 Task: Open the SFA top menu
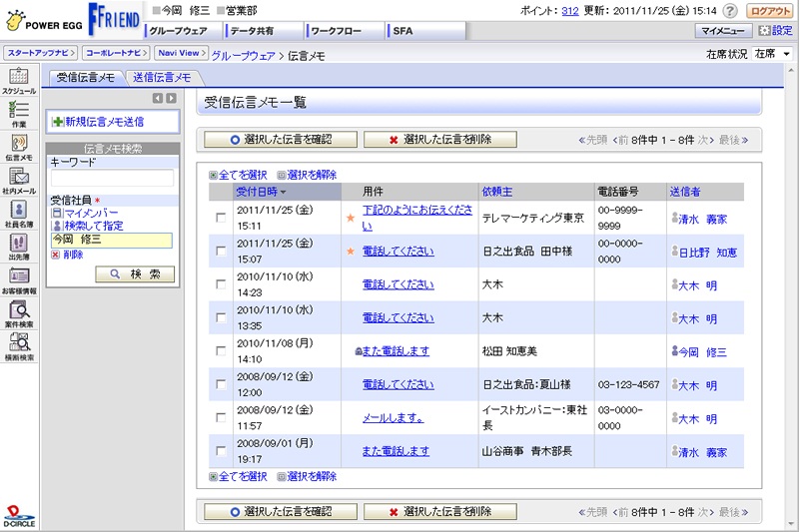[425, 31]
